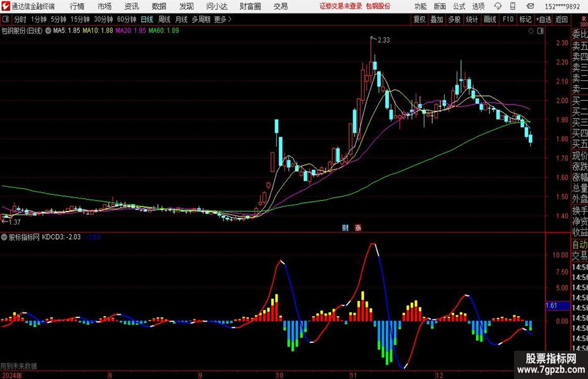Click the MA10: 1.88 label
588x379 pixels.
tap(98, 30)
